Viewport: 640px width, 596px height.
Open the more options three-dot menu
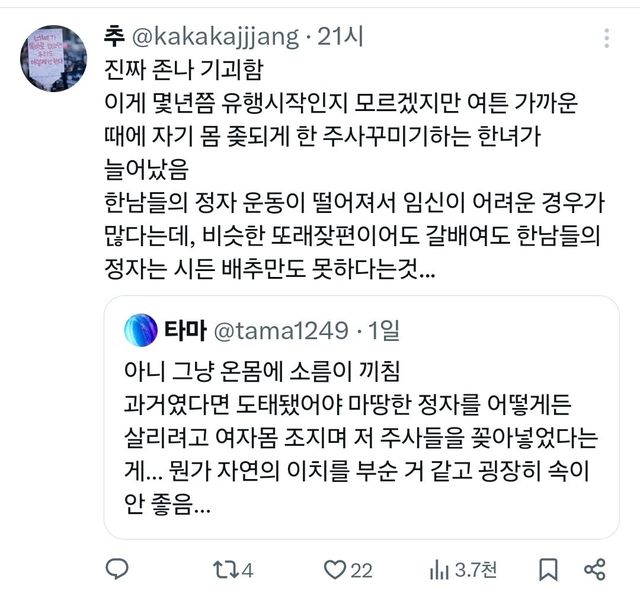pos(607,38)
